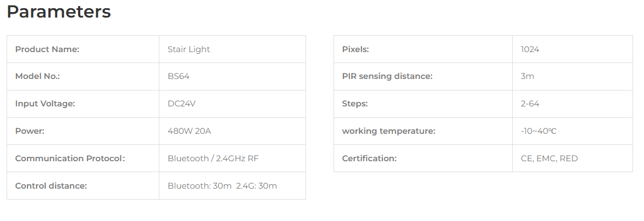This screenshot has width=644, height=221.
Task: Select the working temperature label
Action: [x=388, y=131]
